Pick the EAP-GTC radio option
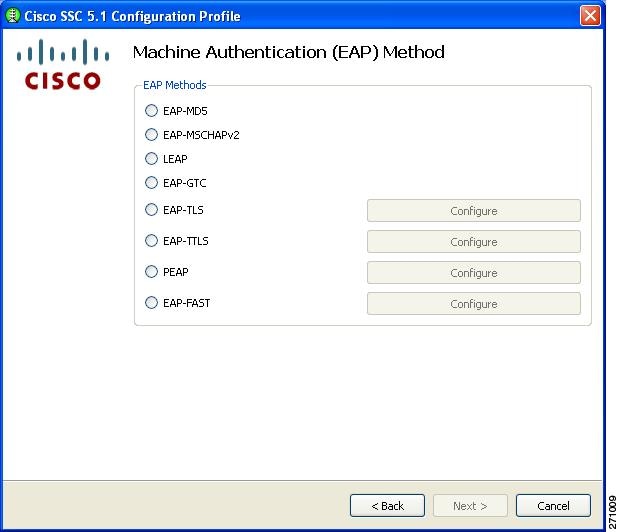The image size is (618, 532). [151, 183]
